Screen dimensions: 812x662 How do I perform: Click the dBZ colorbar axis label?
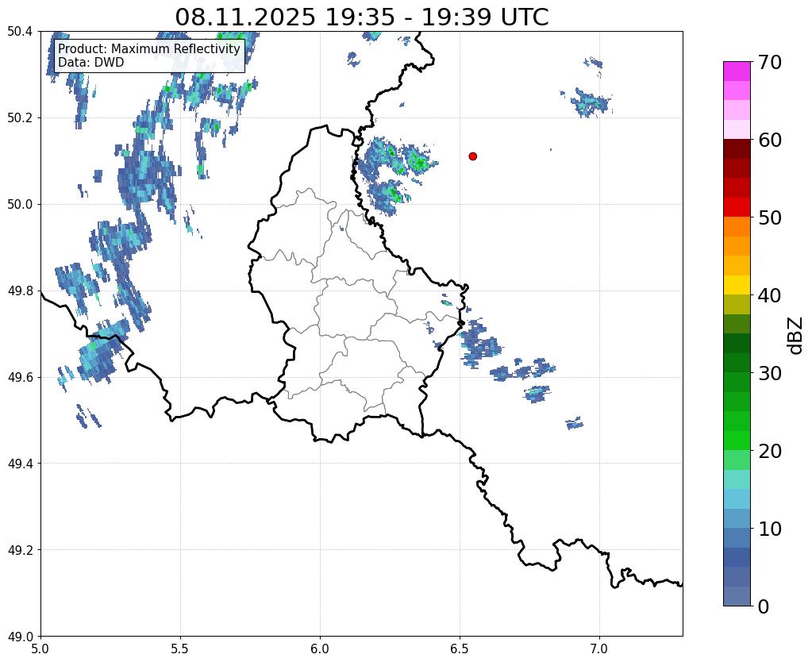click(796, 336)
